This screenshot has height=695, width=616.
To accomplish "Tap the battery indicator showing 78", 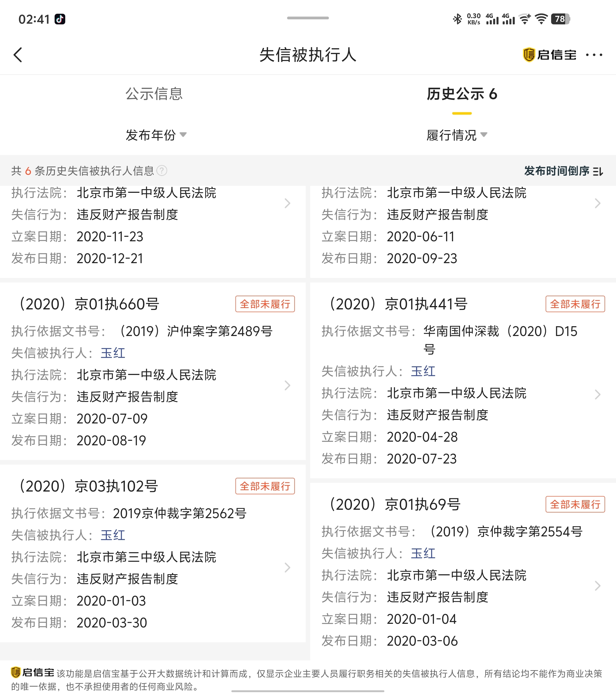I will (x=561, y=19).
